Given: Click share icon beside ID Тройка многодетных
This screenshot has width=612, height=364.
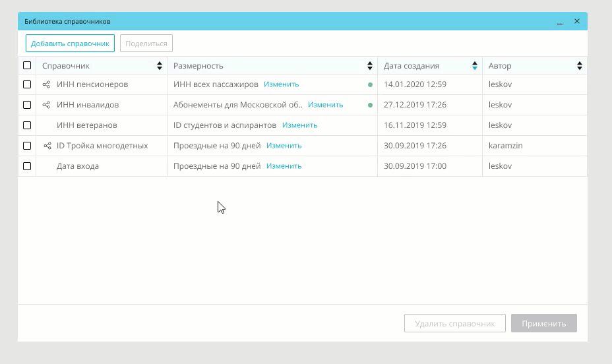Looking at the screenshot, I should click(x=47, y=146).
